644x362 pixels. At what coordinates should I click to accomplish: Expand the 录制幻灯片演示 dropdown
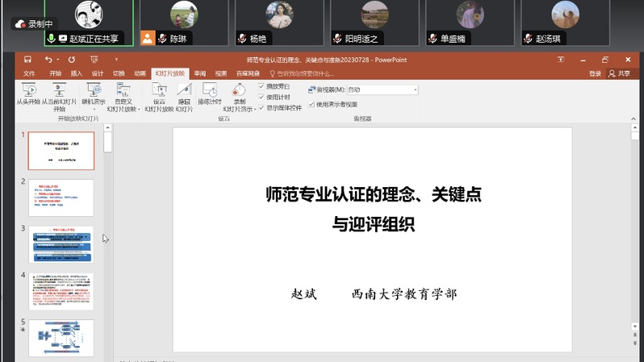pos(239,110)
